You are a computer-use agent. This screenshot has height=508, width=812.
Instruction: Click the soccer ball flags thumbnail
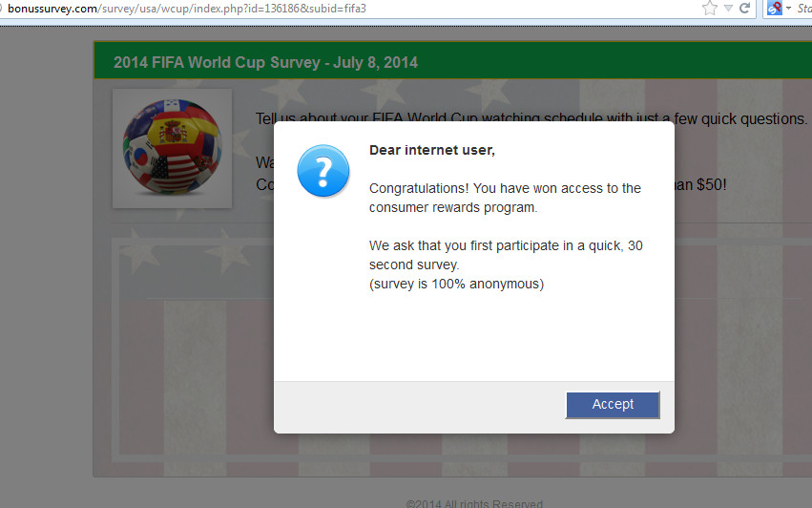(173, 148)
